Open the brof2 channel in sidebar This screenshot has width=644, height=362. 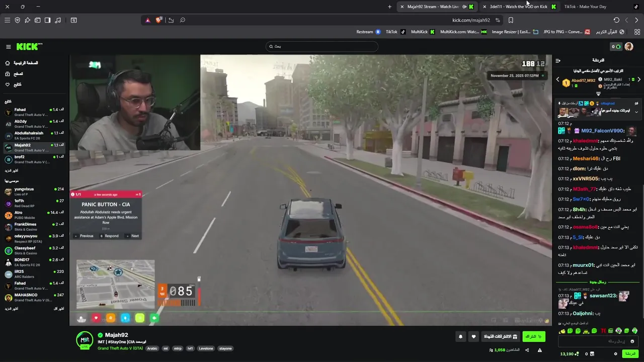[x=34, y=159]
